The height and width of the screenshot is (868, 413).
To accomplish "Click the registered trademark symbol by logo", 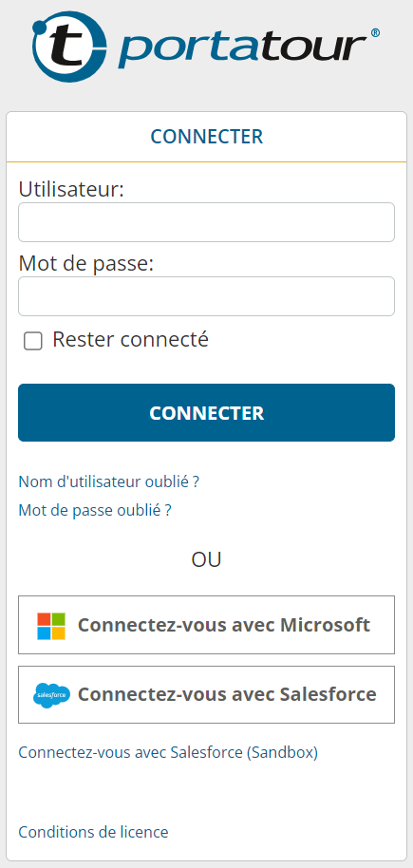I will [375, 33].
